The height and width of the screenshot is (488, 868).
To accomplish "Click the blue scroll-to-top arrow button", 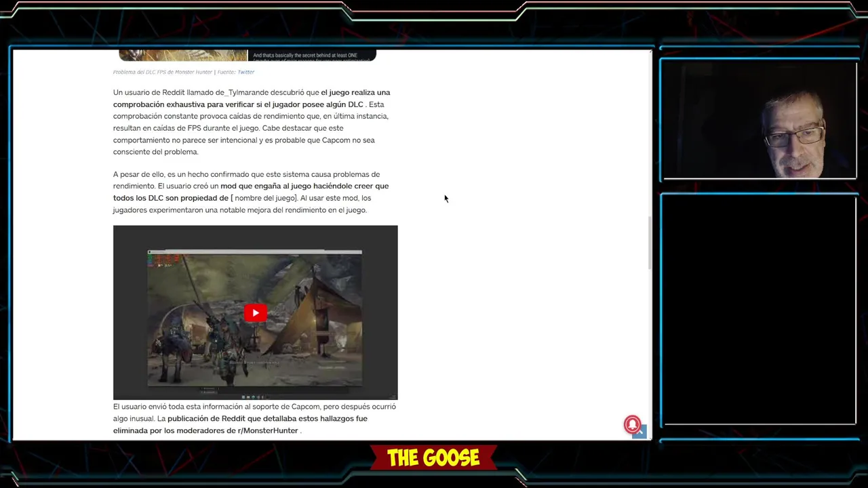I will click(x=641, y=433).
